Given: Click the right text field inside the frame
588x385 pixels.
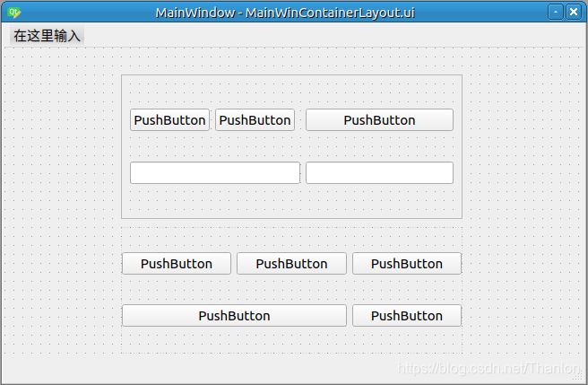Looking at the screenshot, I should 379,172.
